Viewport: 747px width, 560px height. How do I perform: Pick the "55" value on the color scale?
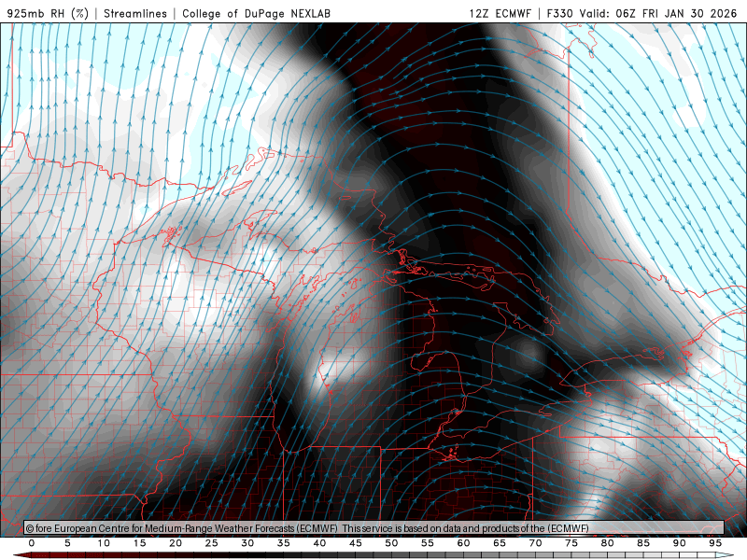[428, 543]
